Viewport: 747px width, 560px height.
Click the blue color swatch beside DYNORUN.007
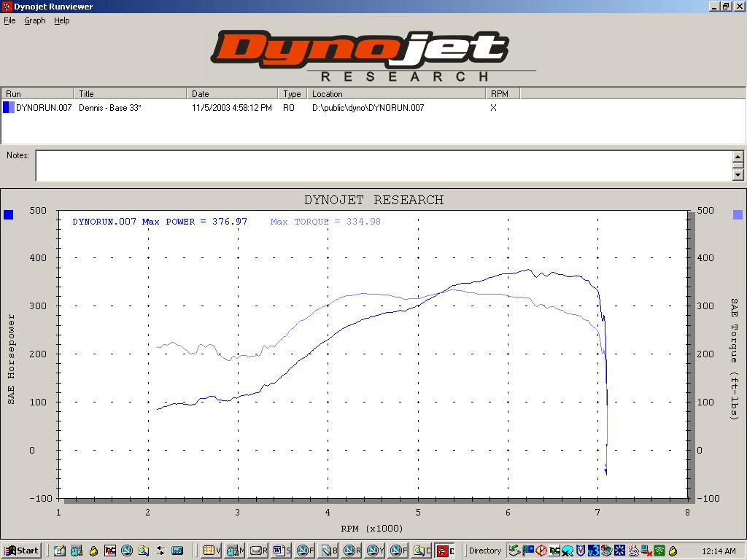click(x=9, y=108)
